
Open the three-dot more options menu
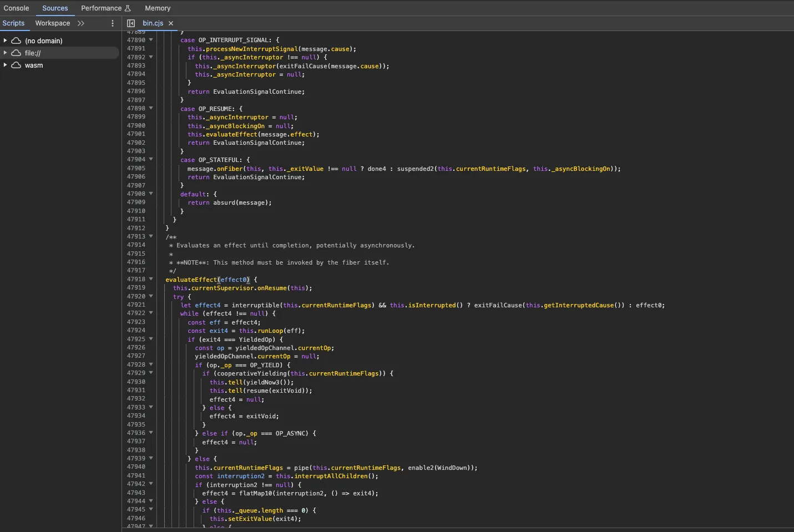coord(113,23)
